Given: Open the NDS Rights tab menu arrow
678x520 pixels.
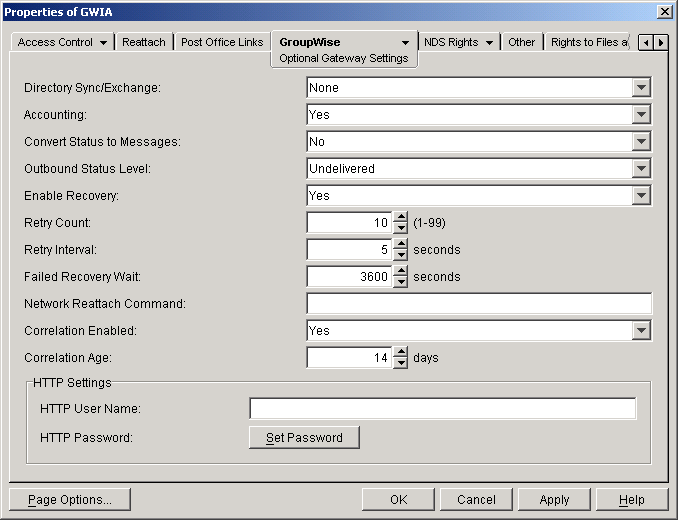Looking at the screenshot, I should click(489, 43).
